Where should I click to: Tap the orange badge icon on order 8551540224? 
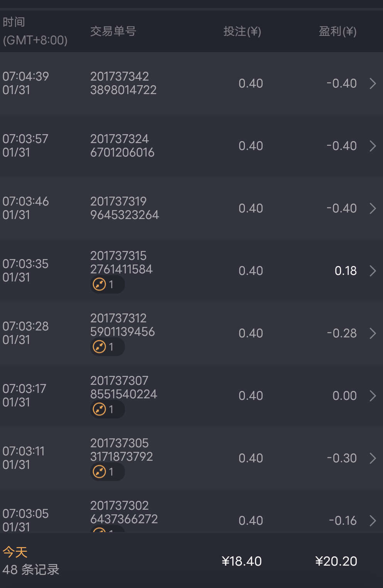[x=100, y=409]
